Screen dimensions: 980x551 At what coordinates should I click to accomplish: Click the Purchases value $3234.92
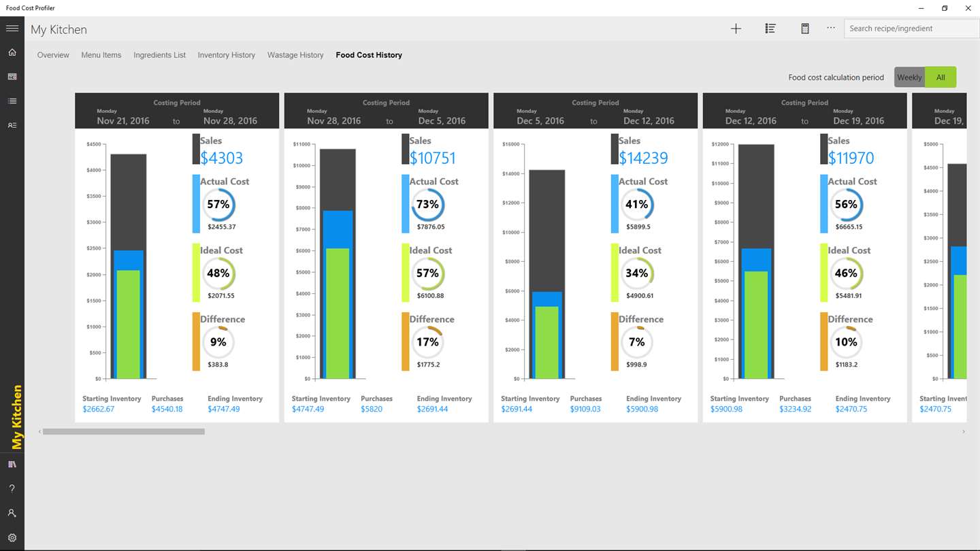point(796,410)
